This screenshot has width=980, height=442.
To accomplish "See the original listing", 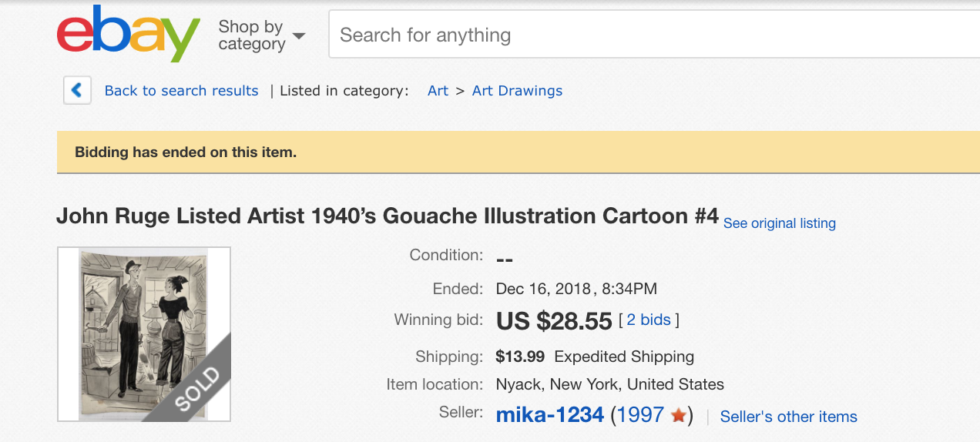I will pyautogui.click(x=779, y=223).
